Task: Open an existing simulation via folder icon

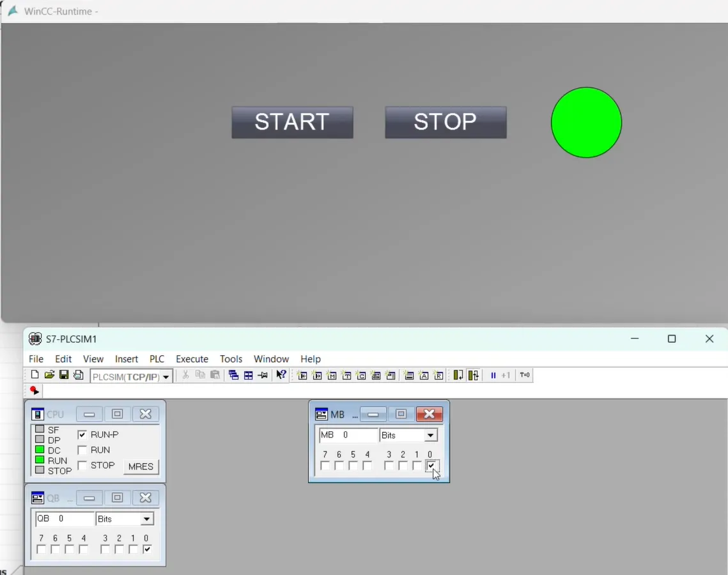Action: 49,375
